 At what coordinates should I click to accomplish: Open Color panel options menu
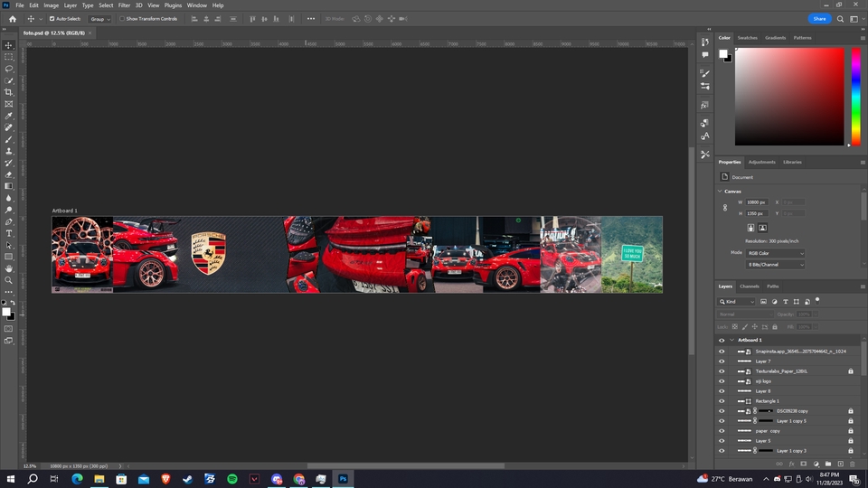[x=863, y=38]
